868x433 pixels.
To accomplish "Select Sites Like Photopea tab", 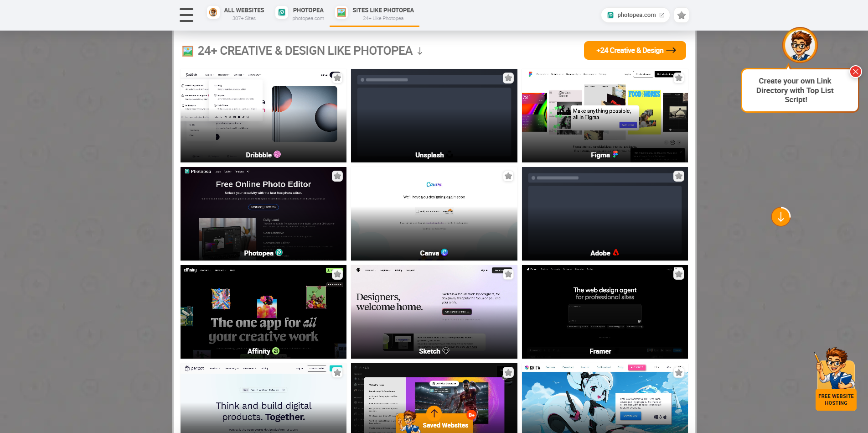I will [x=374, y=14].
